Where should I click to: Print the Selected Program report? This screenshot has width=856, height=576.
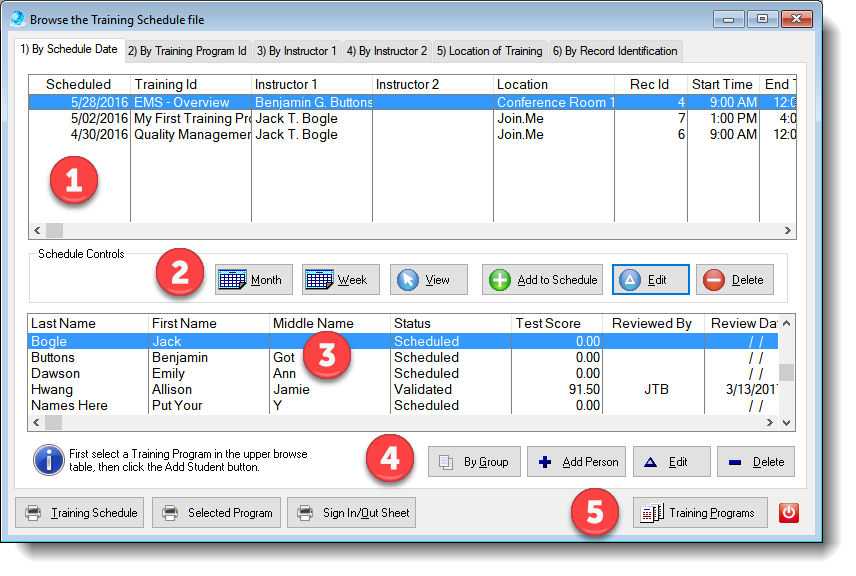click(x=217, y=513)
